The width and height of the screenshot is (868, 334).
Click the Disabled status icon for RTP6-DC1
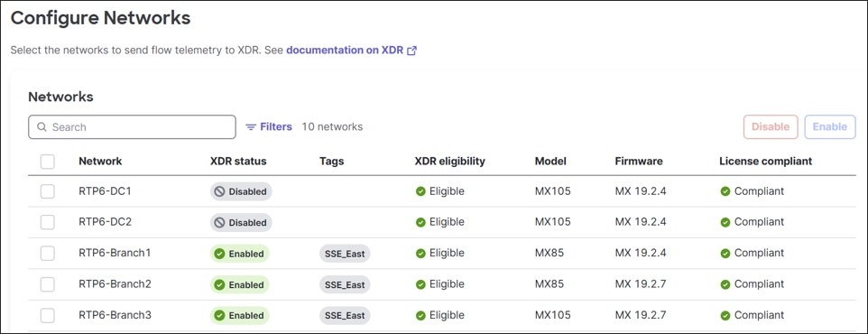point(220,191)
